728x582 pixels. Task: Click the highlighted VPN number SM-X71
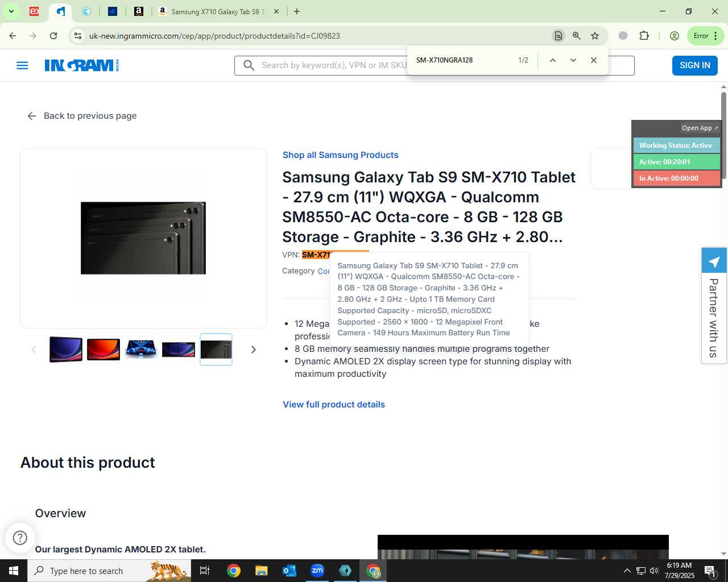(316, 255)
